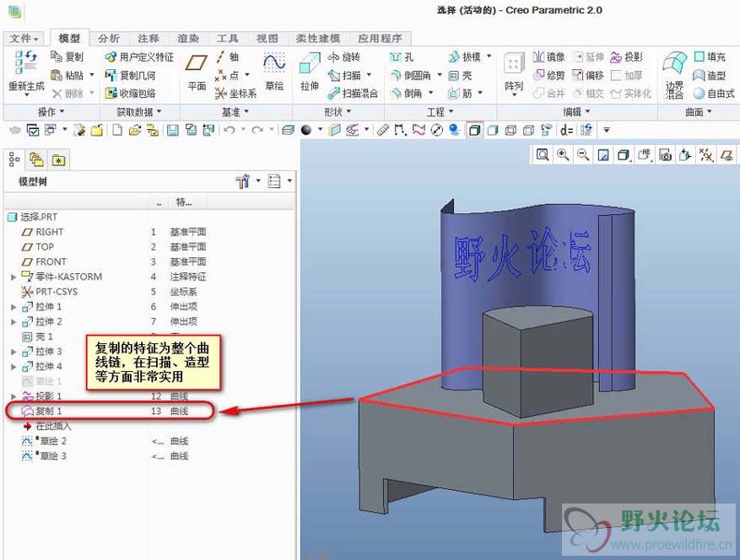Open User-Defined Feature (用户定义特征)
Screen dimensions: 740x560
coord(139,57)
